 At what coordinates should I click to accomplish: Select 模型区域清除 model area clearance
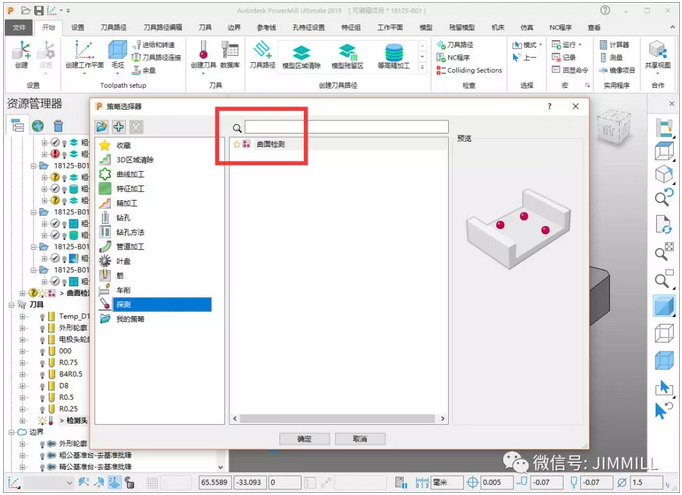[x=301, y=57]
